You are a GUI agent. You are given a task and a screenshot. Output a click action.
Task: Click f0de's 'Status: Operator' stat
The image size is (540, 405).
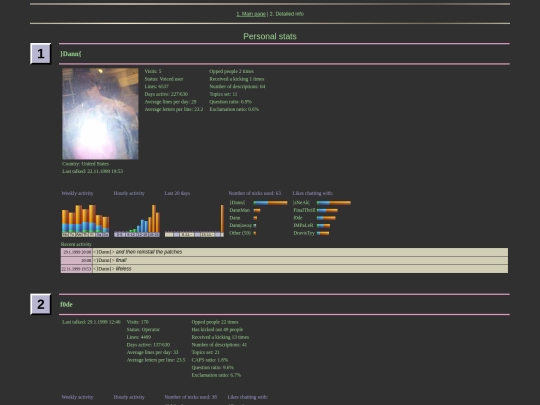coord(143,330)
